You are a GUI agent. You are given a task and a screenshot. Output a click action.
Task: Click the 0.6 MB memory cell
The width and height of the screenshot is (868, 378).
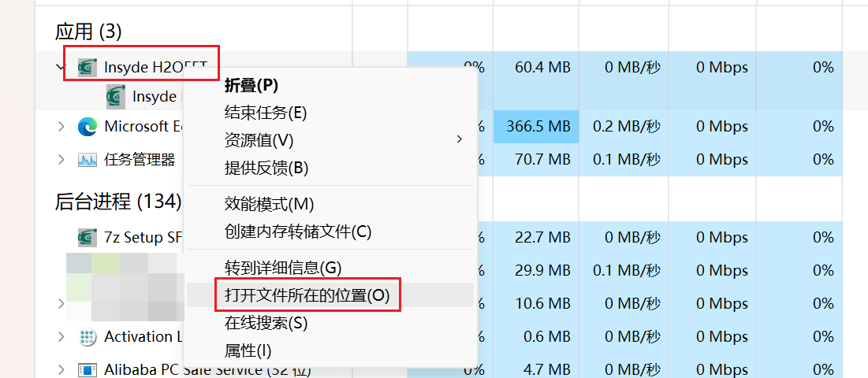point(536,336)
